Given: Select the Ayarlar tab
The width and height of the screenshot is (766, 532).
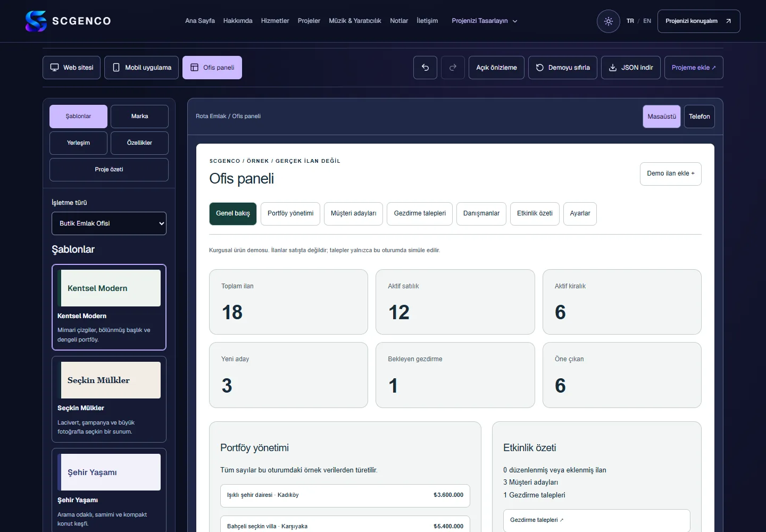Looking at the screenshot, I should pyautogui.click(x=580, y=214).
